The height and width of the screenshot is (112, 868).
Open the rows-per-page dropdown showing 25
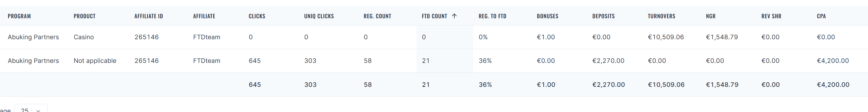(x=31, y=109)
